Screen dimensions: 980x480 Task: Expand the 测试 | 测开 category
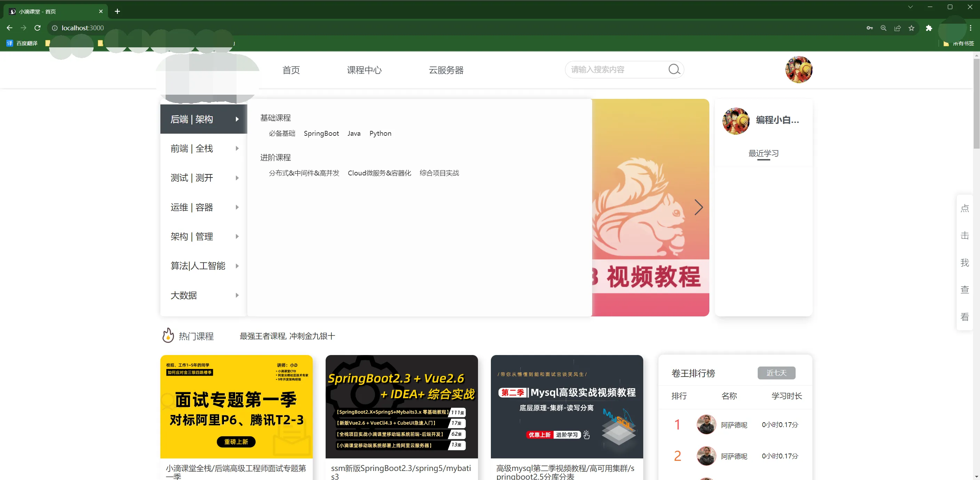click(204, 178)
